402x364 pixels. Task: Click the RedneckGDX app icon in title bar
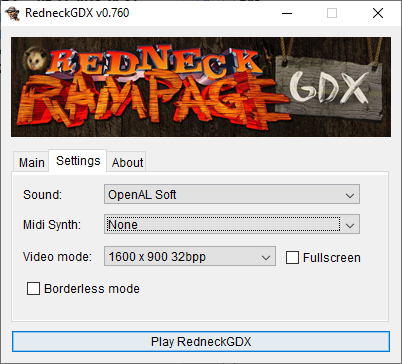click(12, 13)
